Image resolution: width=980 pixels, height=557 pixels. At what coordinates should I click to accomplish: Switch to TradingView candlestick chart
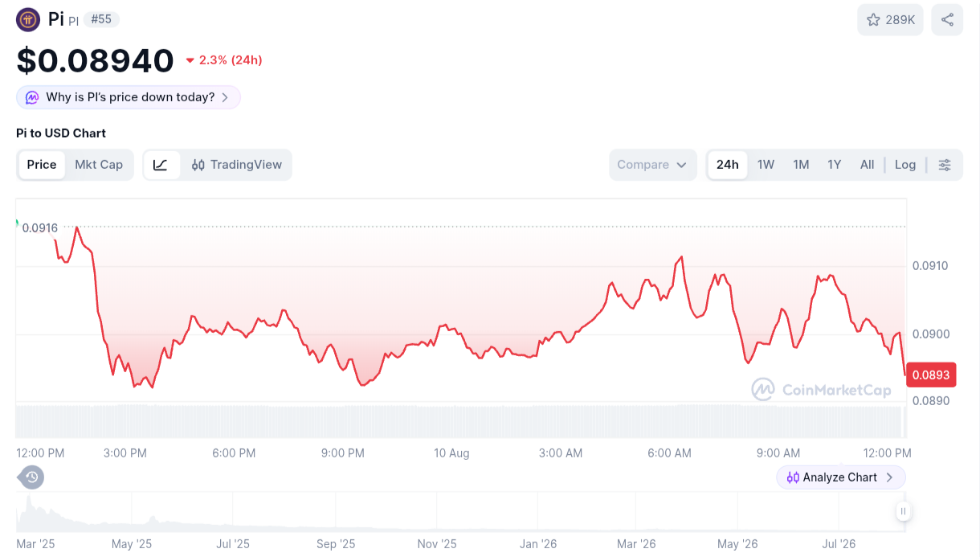click(x=237, y=165)
